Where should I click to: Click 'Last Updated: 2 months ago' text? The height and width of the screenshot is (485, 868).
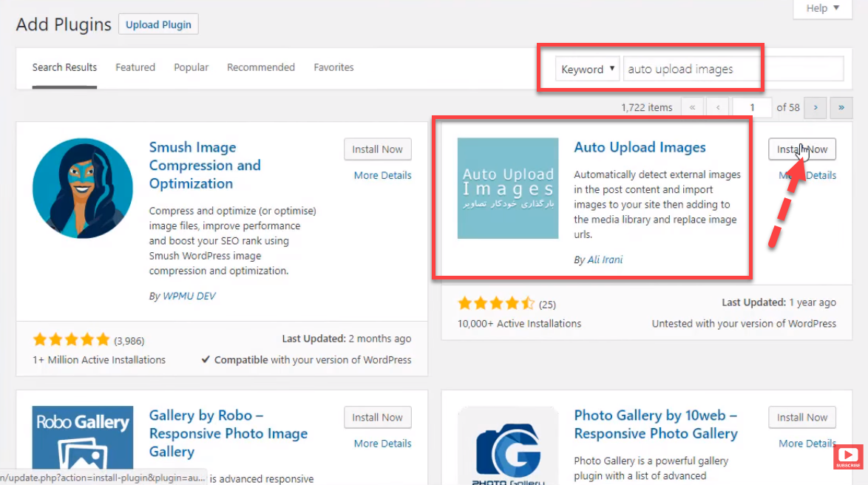347,339
